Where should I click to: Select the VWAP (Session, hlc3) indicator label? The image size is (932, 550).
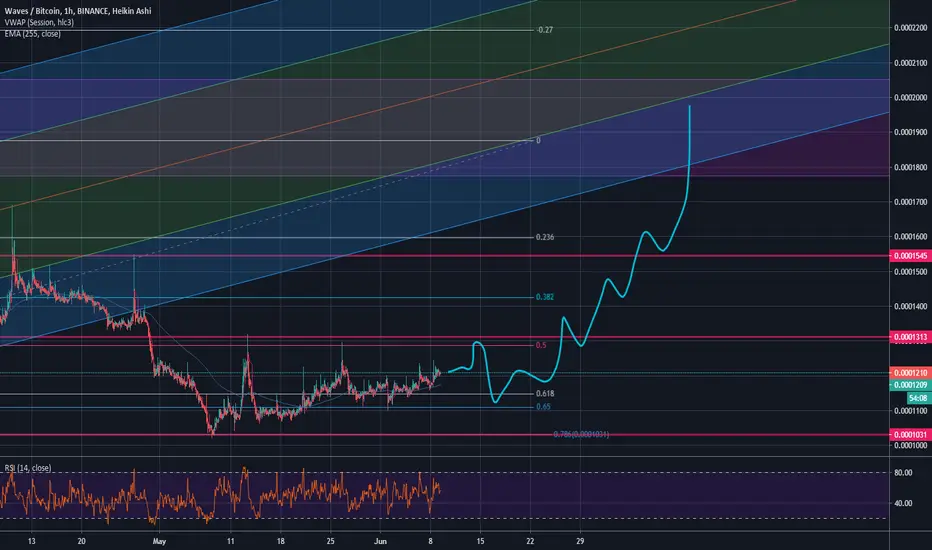click(x=39, y=22)
